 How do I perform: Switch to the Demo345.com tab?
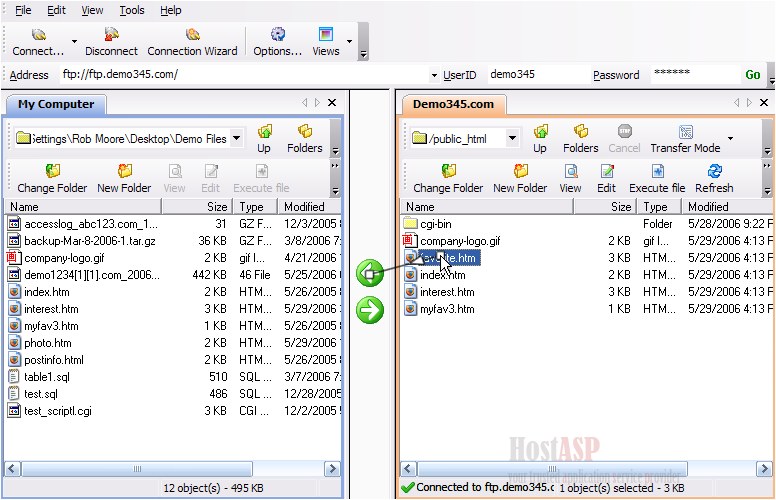pyautogui.click(x=453, y=104)
